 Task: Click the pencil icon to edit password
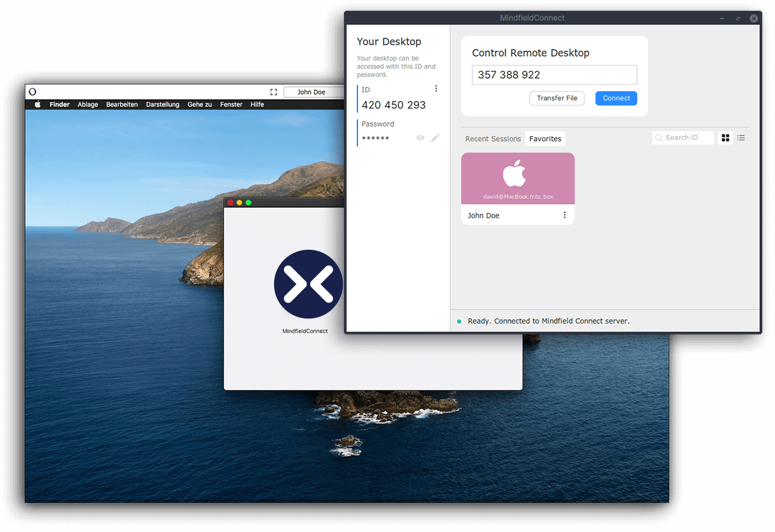click(436, 138)
